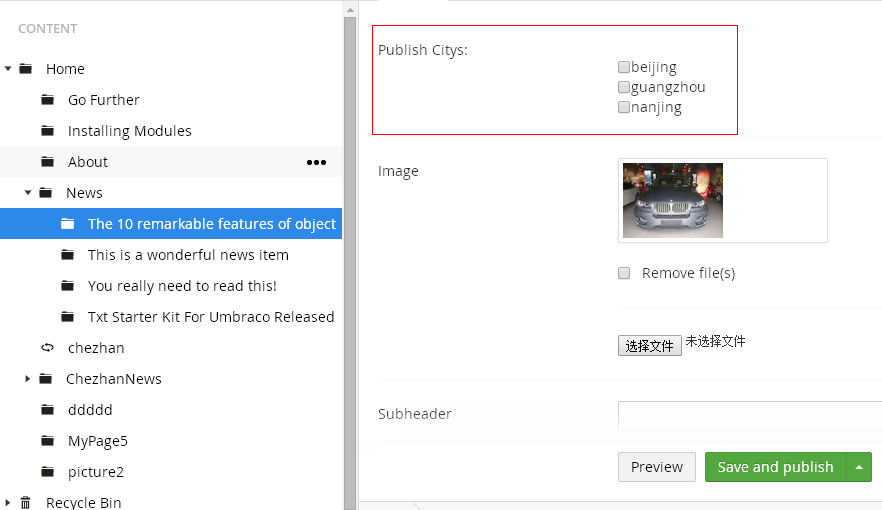Screen dimensions: 882x510
Task: Open the About node's three-dot options menu
Action: [316, 162]
